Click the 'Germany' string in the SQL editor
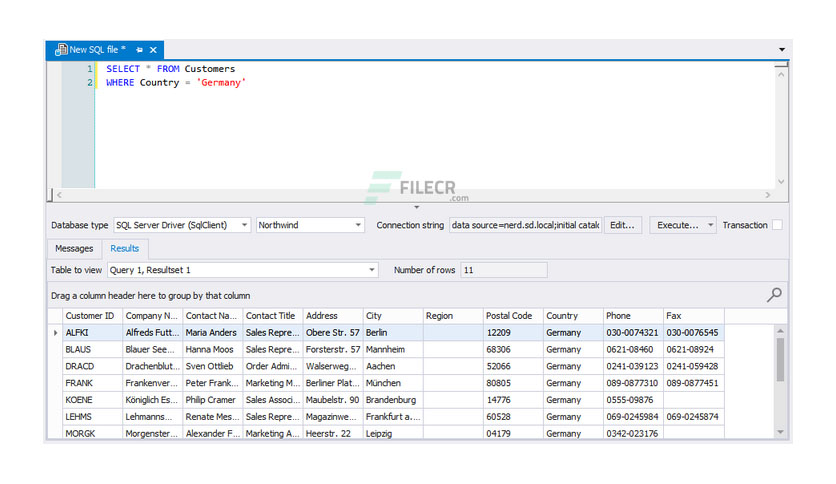 click(x=221, y=83)
